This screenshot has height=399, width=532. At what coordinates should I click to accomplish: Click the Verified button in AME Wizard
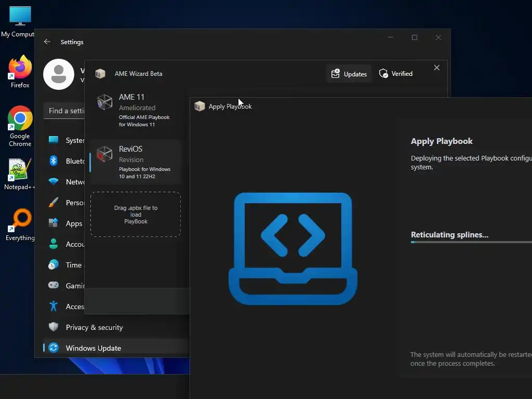(x=396, y=74)
